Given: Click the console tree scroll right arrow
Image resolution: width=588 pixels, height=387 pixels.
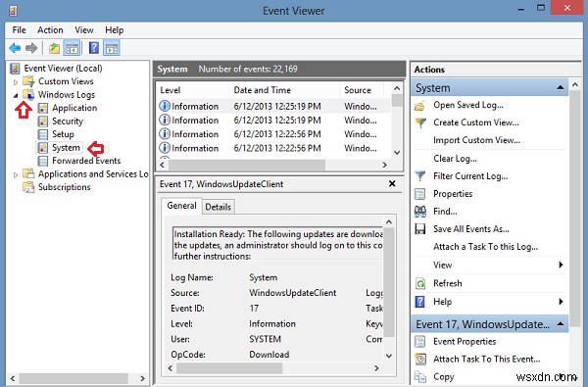Looking at the screenshot, I should point(143,378).
